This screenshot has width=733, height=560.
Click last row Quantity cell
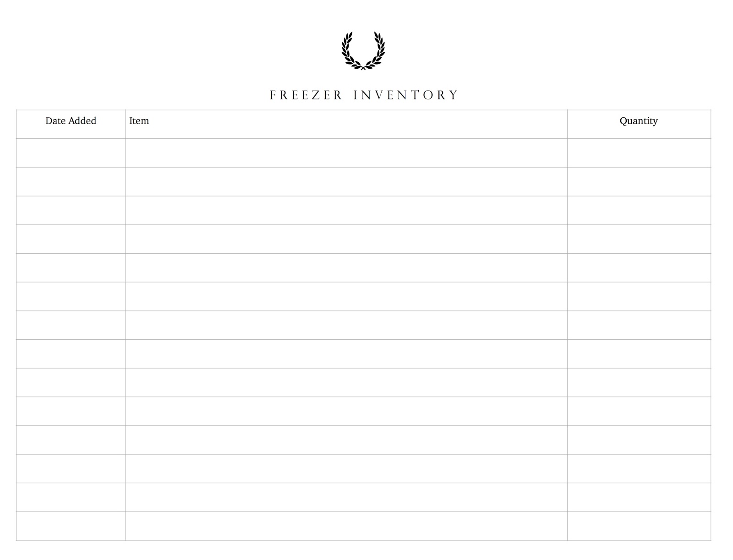[639, 526]
